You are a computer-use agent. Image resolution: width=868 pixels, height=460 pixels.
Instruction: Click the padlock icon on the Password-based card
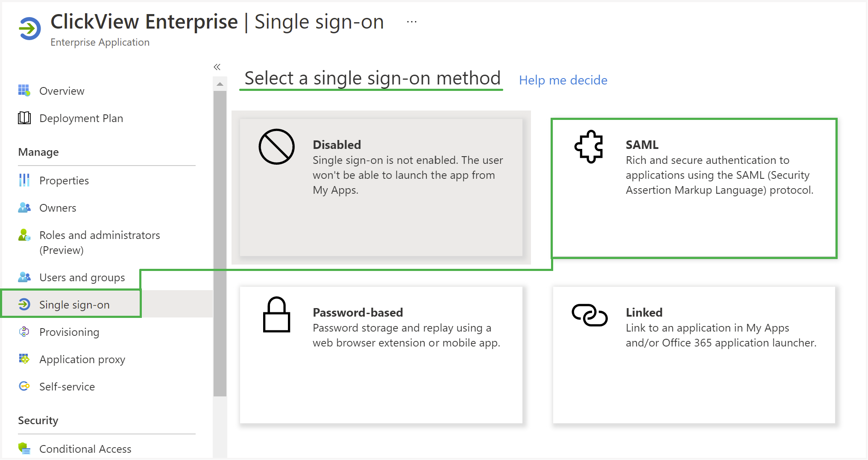tap(276, 314)
